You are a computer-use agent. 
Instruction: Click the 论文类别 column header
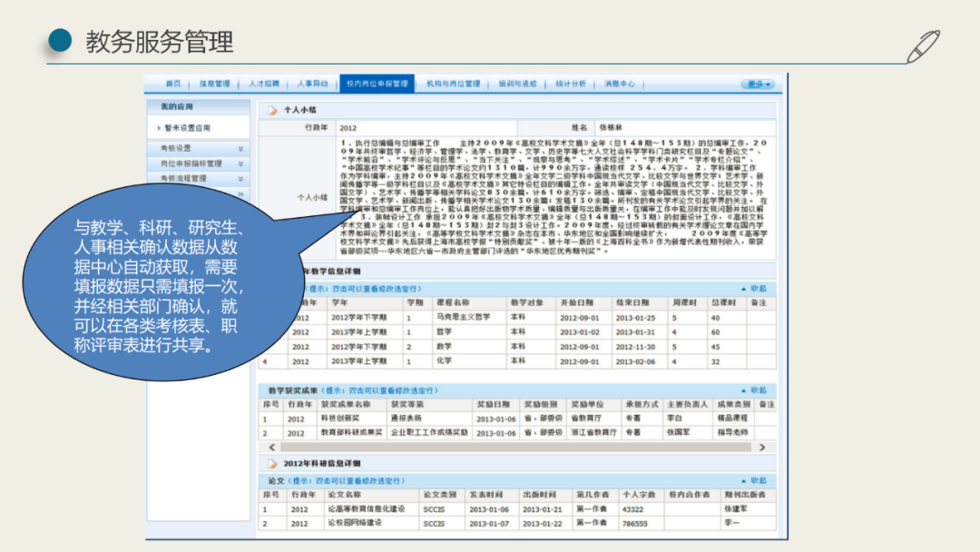click(x=440, y=495)
